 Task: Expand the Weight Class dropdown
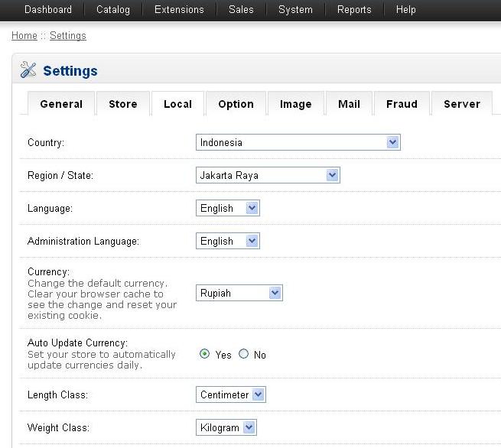(x=226, y=427)
